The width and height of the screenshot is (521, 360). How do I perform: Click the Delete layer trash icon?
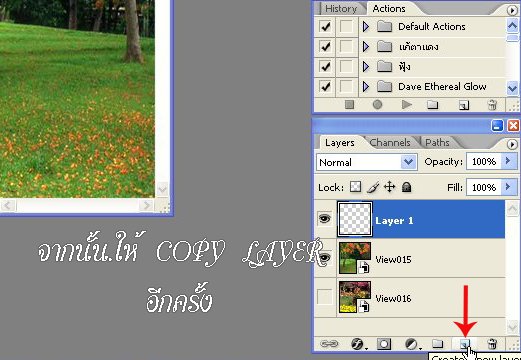coord(492,344)
